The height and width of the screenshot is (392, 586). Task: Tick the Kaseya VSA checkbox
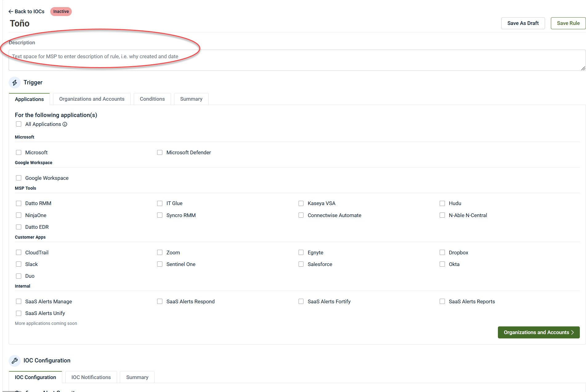pyautogui.click(x=301, y=203)
